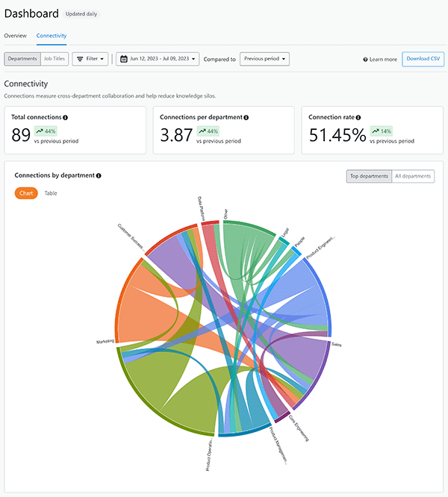Show All departments in the chart
This screenshot has height=497, width=448.
point(413,176)
